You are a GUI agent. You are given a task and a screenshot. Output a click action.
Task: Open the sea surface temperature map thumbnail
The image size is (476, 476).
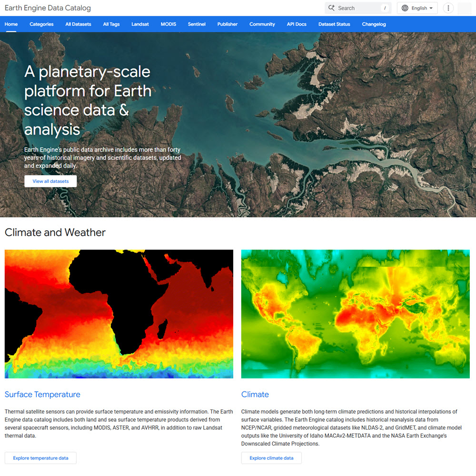pos(119,314)
